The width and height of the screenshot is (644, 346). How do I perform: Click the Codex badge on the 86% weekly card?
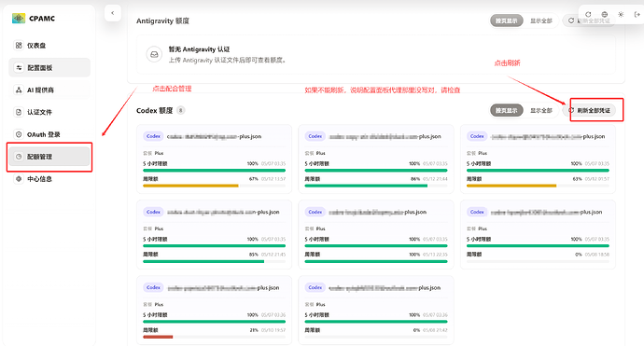pos(315,136)
